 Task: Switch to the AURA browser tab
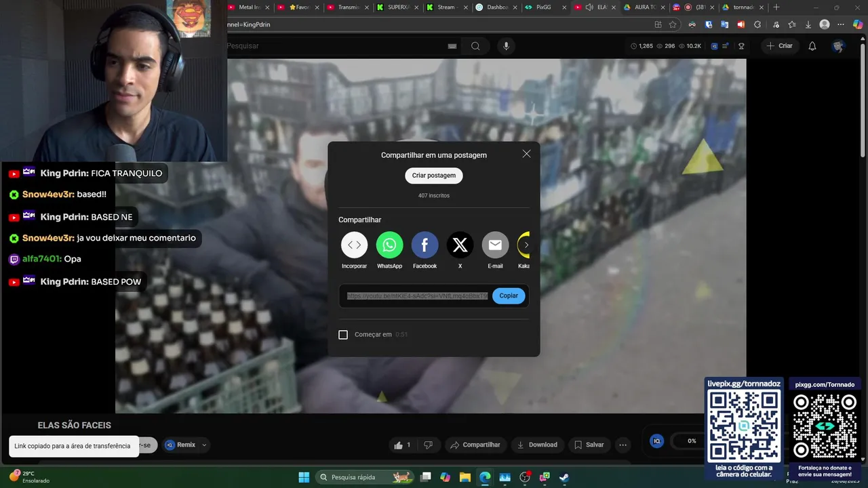[x=643, y=7]
